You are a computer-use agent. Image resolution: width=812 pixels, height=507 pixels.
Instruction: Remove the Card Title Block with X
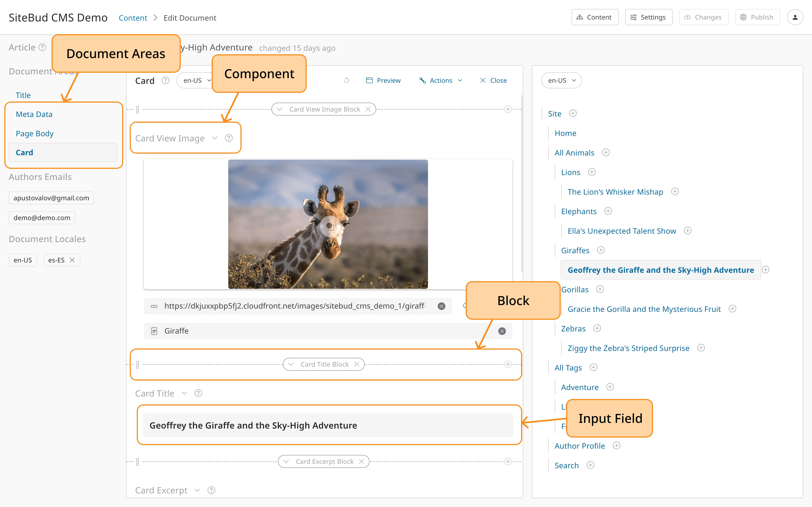point(357,365)
